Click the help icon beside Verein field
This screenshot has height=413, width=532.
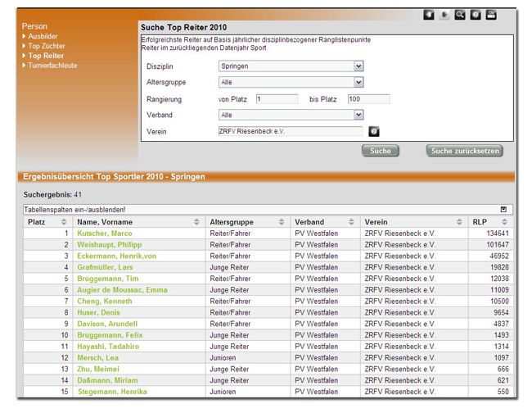coord(374,131)
